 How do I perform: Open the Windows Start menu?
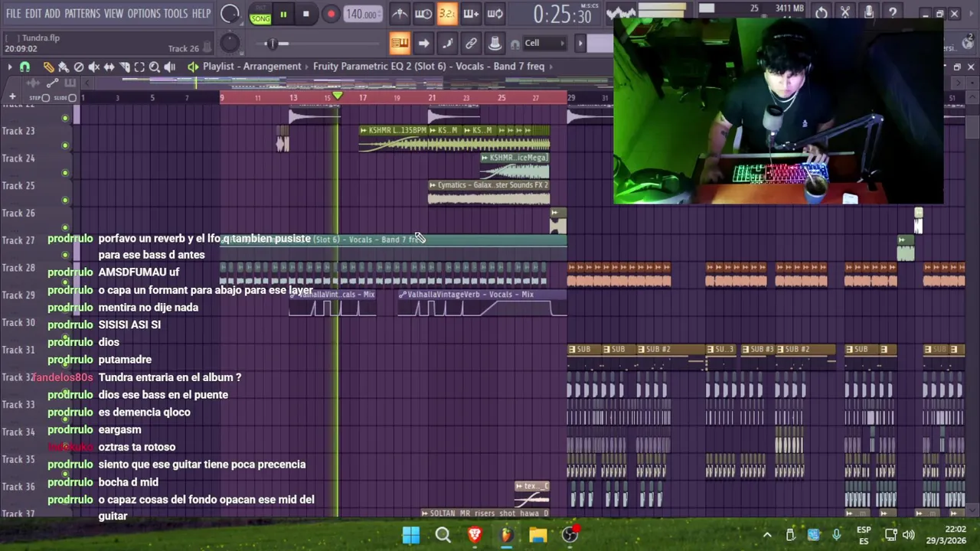[x=411, y=535]
